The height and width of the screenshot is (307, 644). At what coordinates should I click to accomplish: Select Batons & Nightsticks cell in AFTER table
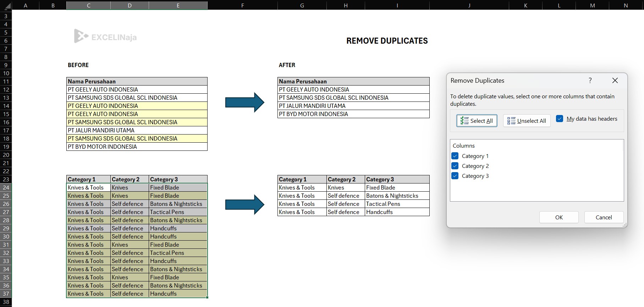click(x=397, y=196)
